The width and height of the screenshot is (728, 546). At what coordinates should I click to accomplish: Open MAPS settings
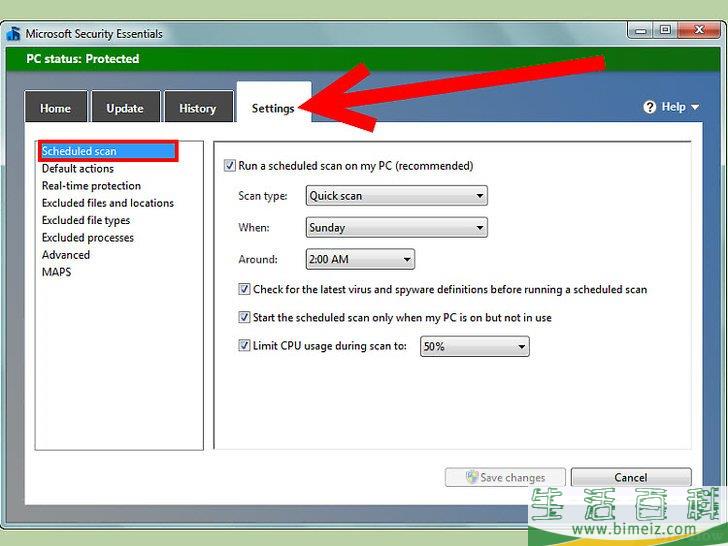57,272
